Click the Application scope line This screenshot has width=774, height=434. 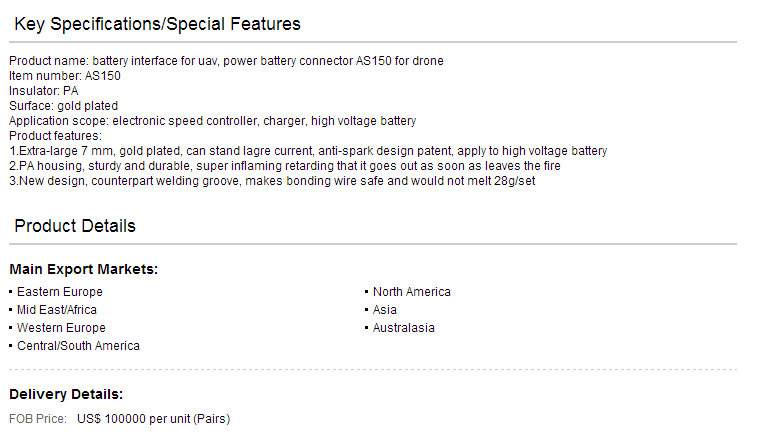tap(212, 121)
